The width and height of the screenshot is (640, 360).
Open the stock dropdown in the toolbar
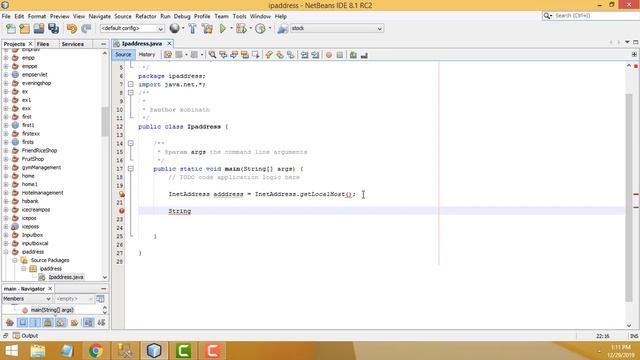coord(337,29)
